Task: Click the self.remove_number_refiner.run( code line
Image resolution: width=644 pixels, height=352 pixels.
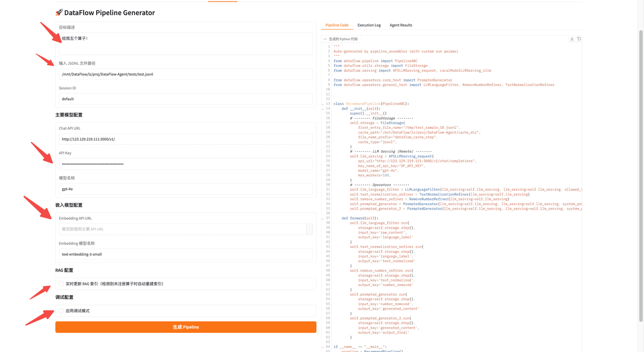Action: click(x=381, y=271)
